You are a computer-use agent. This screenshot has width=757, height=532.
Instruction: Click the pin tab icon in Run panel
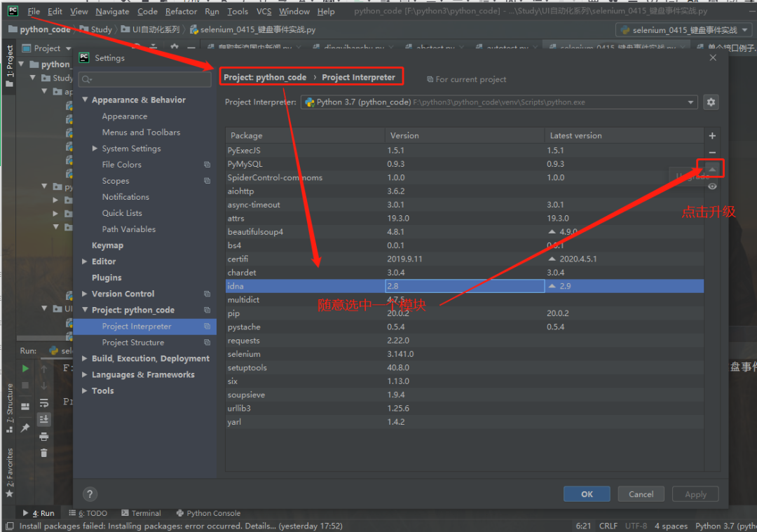tap(25, 428)
